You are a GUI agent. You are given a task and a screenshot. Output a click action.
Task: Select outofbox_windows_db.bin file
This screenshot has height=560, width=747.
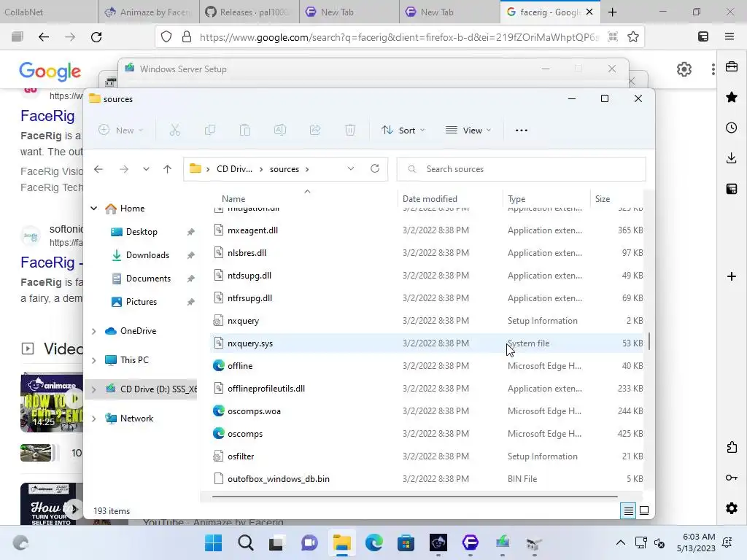click(427, 479)
